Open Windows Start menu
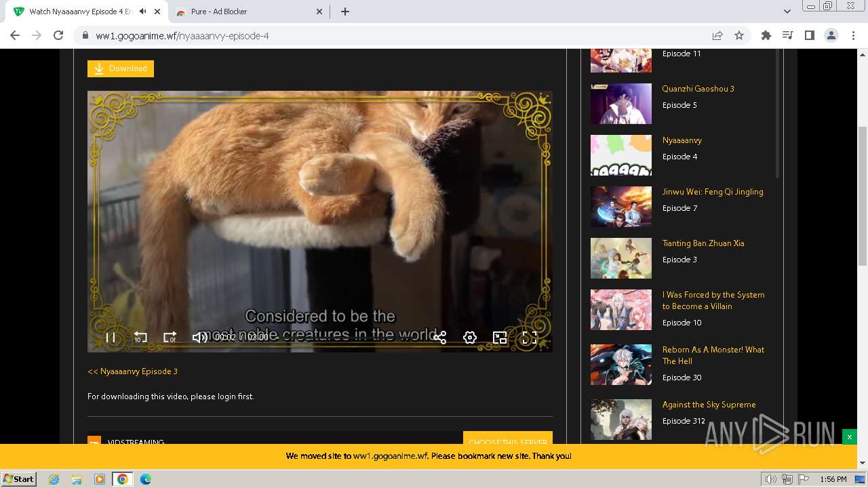 coord(18,479)
